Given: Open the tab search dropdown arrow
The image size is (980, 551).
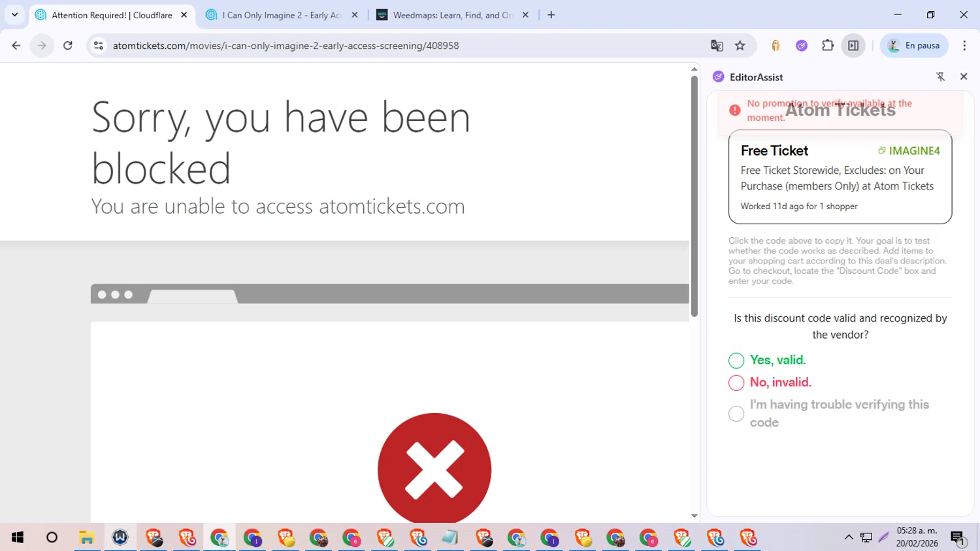Looking at the screenshot, I should click(14, 14).
